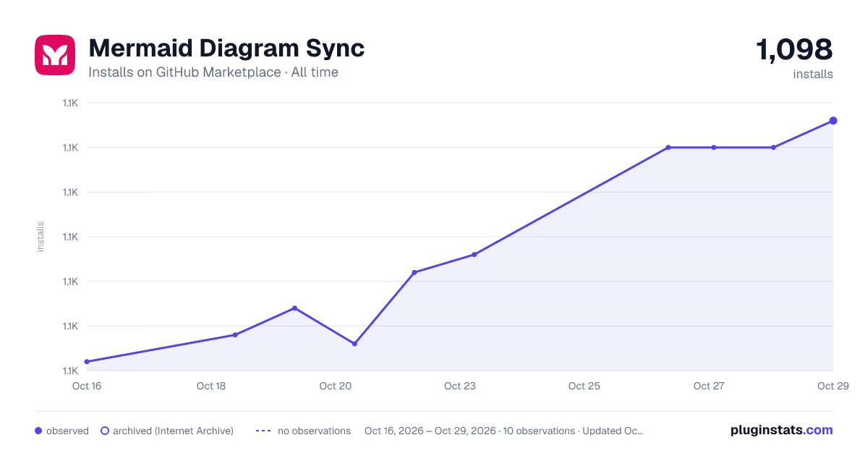
Task: Click the 1,098 installs total
Action: pos(794,50)
